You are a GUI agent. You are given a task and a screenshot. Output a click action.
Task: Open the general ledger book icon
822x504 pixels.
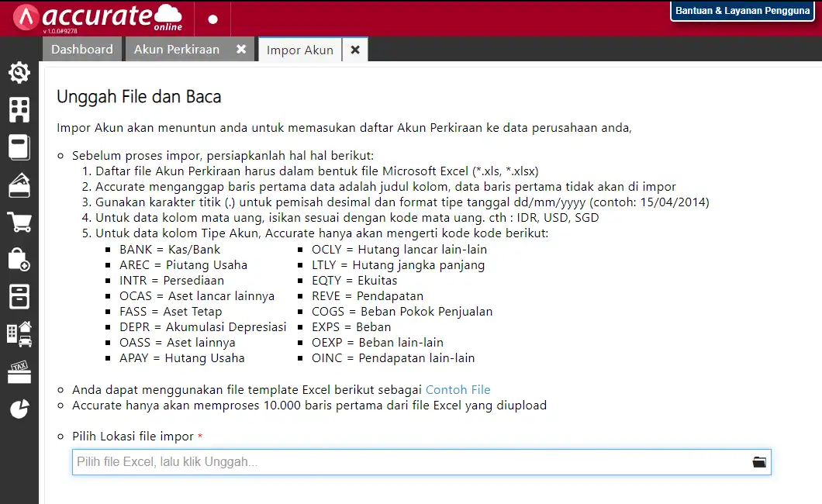(19, 147)
